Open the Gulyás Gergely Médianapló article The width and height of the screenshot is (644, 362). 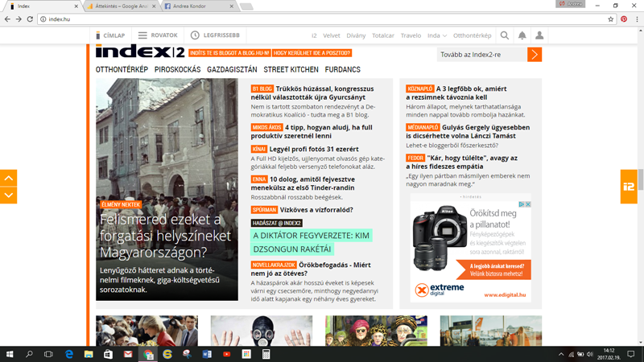469,132
